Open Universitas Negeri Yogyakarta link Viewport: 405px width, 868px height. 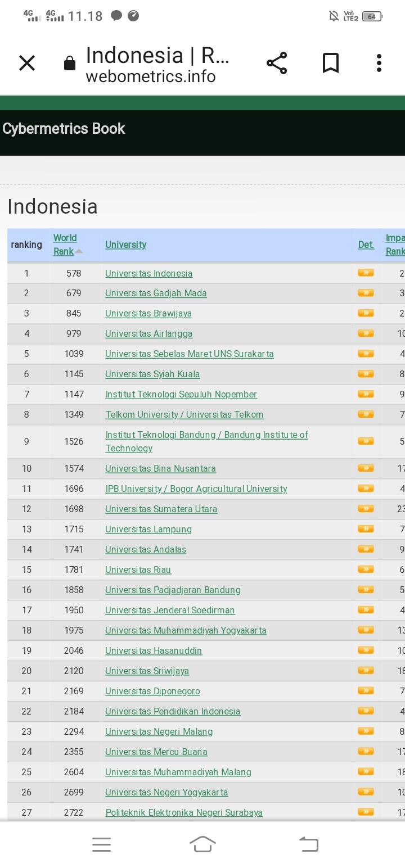point(166,792)
